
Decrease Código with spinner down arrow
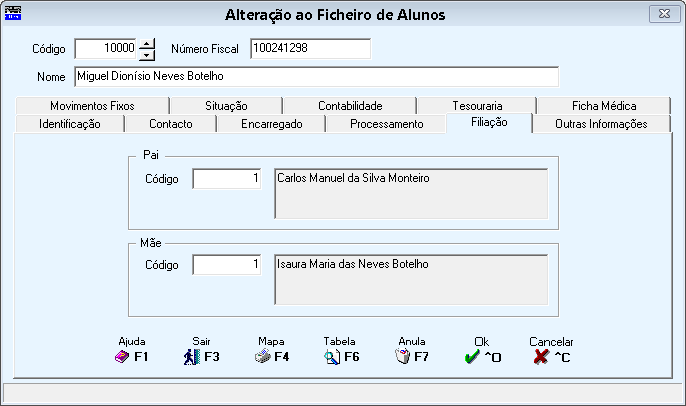(148, 54)
